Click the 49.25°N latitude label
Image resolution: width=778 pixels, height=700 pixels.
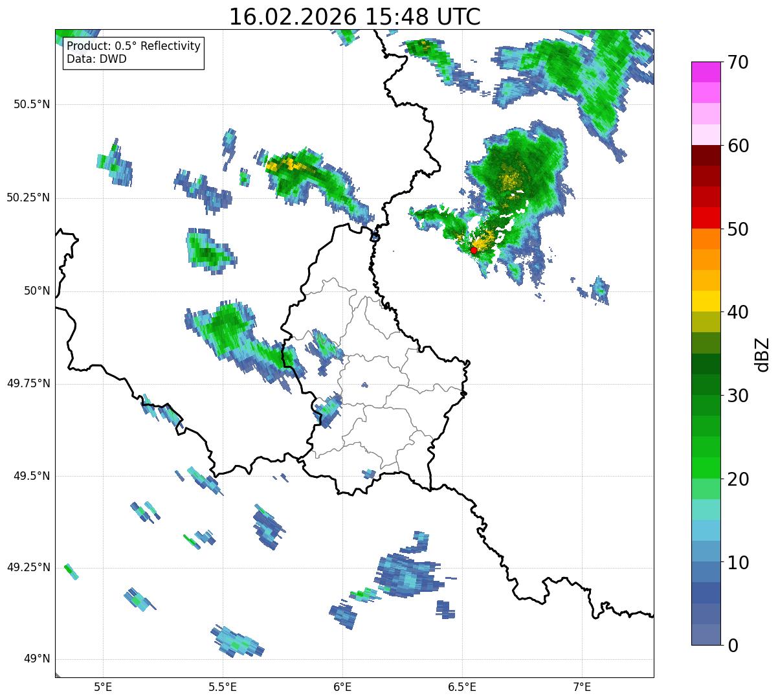(28, 567)
